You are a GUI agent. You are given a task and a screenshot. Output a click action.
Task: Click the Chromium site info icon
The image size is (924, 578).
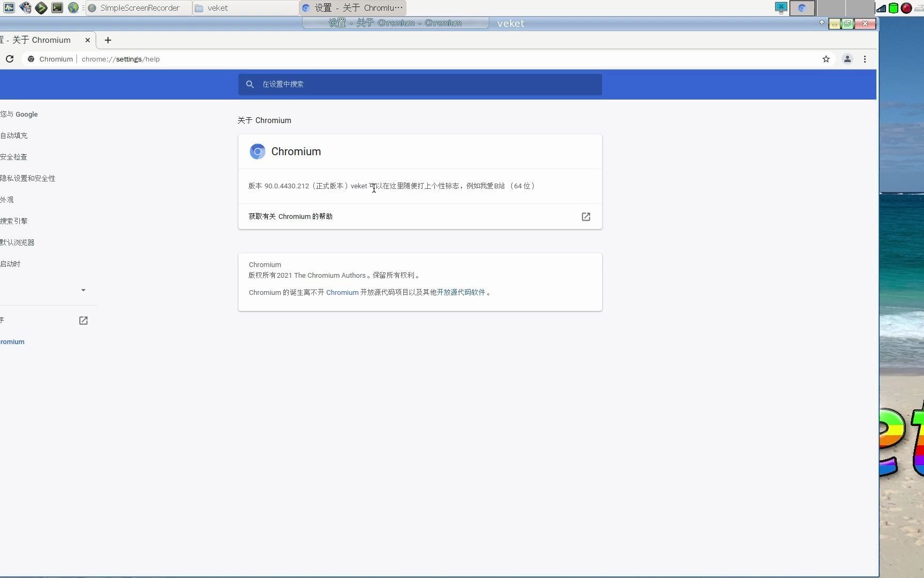[x=31, y=59]
